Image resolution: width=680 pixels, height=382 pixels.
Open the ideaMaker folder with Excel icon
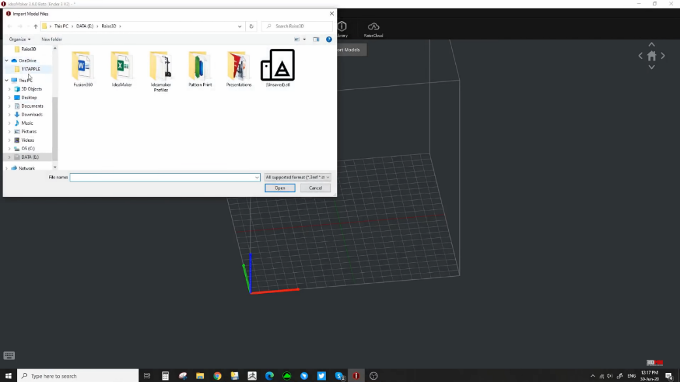pos(122,69)
